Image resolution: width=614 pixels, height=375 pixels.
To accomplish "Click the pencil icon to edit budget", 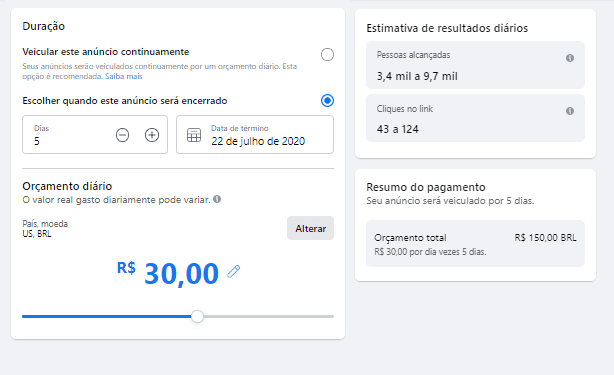I will pos(234,271).
